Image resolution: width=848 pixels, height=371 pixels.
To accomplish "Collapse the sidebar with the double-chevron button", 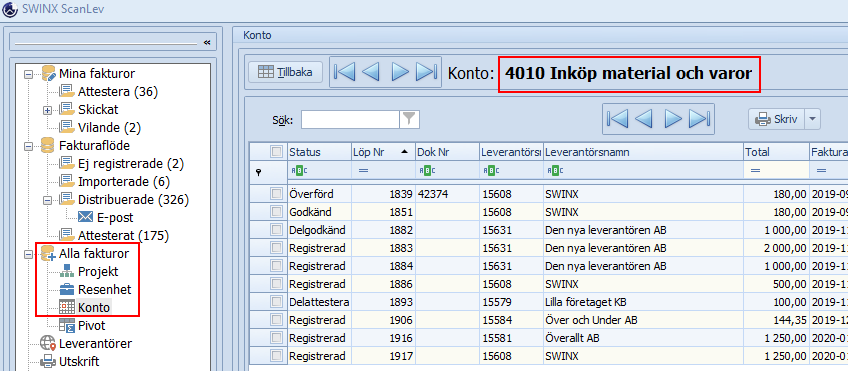I will pyautogui.click(x=206, y=42).
